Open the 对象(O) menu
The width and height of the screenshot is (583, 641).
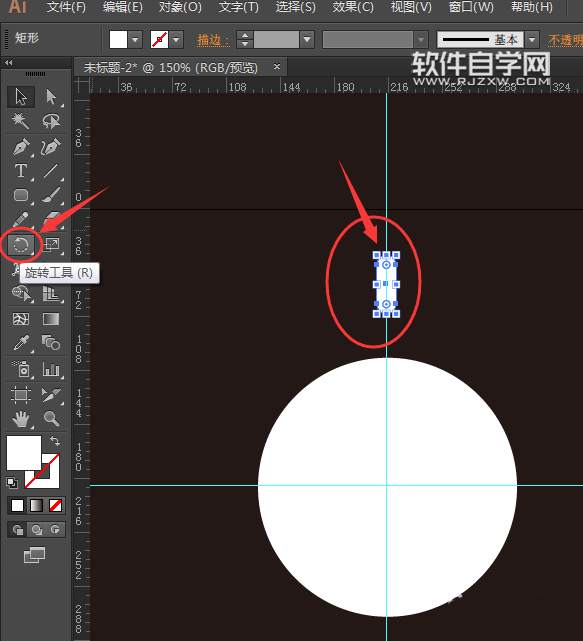click(180, 7)
